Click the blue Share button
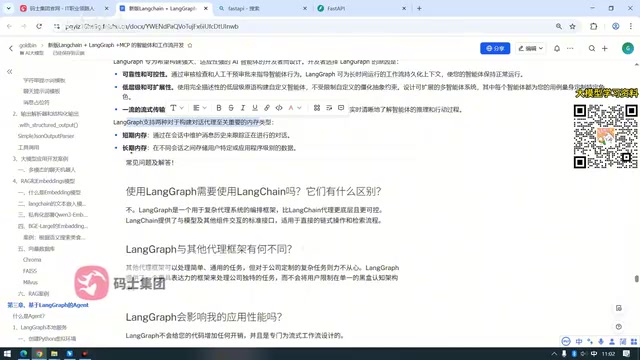Image resolution: width=640 pixels, height=360 pixels. coord(495,48)
